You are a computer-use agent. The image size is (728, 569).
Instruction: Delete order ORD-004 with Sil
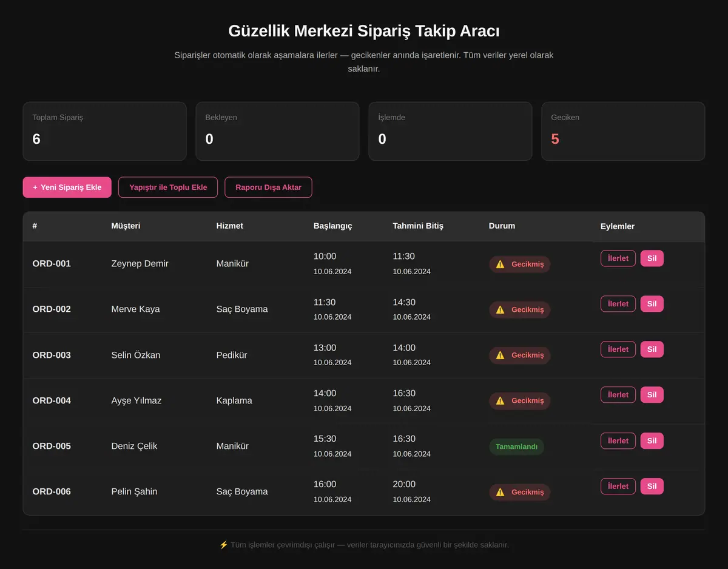(652, 395)
